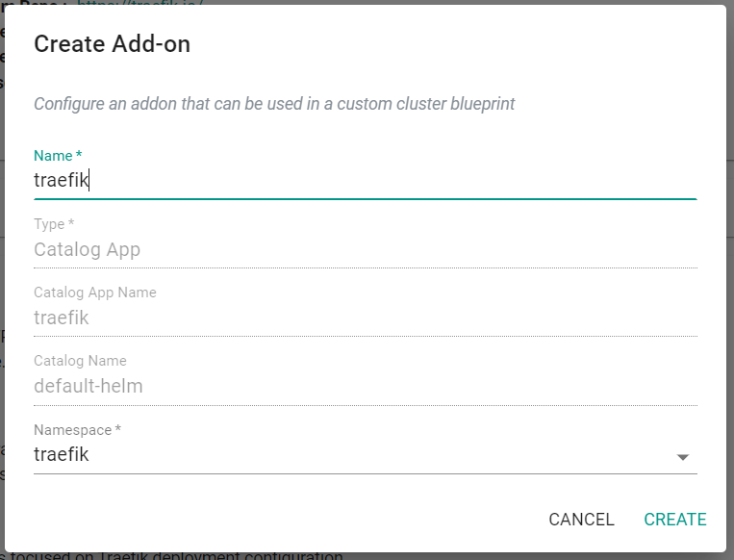
Task: Open the Namespace dropdown arrow
Action: click(682, 457)
